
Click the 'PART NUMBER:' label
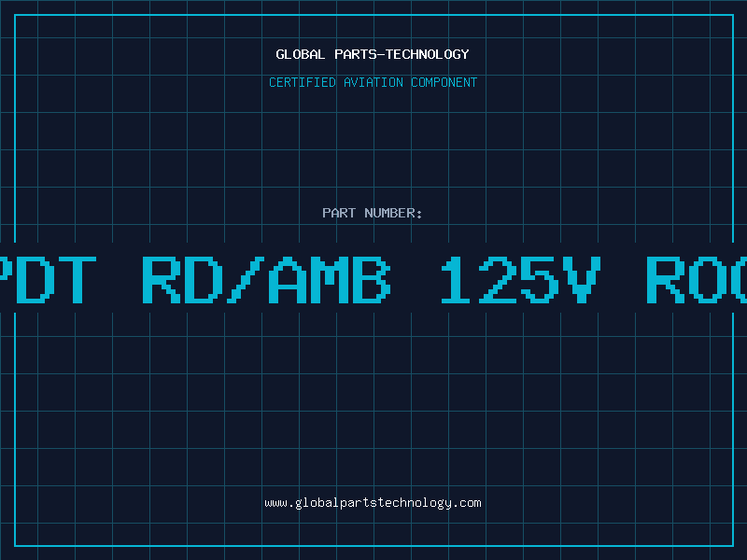(x=373, y=213)
